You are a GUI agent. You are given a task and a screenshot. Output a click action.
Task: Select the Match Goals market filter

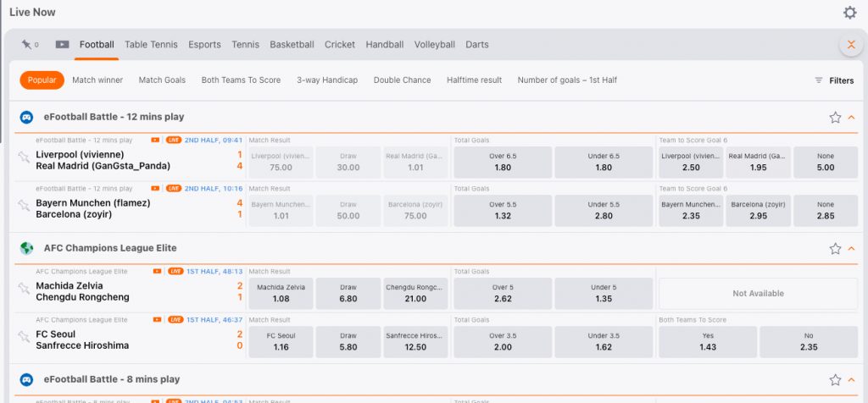[x=162, y=80]
